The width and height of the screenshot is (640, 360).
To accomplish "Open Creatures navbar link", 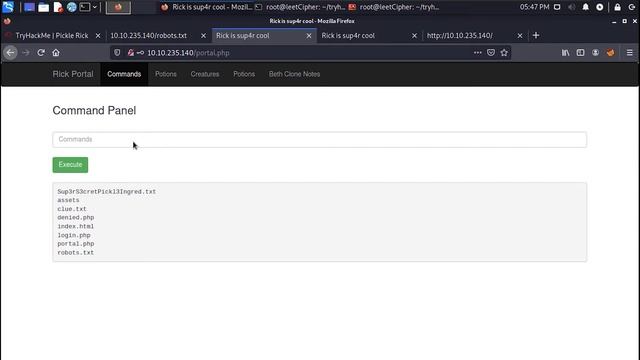I will pyautogui.click(x=205, y=74).
